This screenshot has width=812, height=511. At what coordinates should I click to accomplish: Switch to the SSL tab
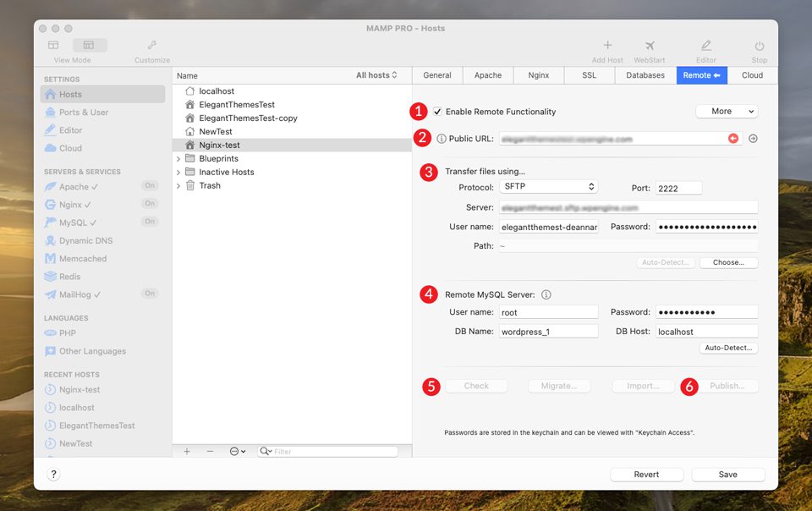(589, 75)
